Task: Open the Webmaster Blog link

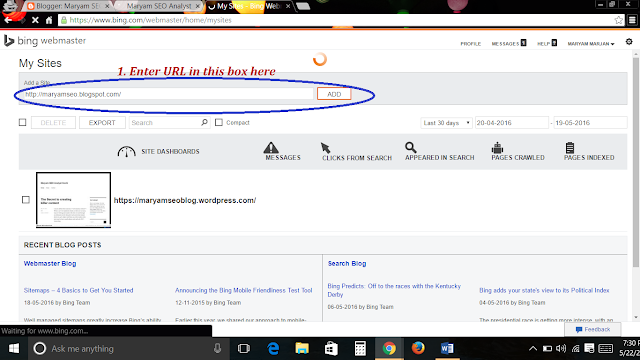Action: point(50,264)
